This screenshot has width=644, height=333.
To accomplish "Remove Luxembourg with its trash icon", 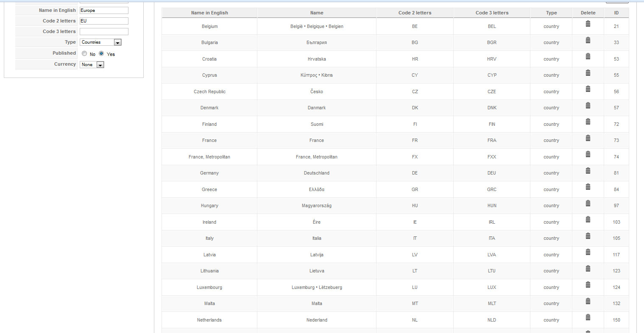I will [588, 285].
